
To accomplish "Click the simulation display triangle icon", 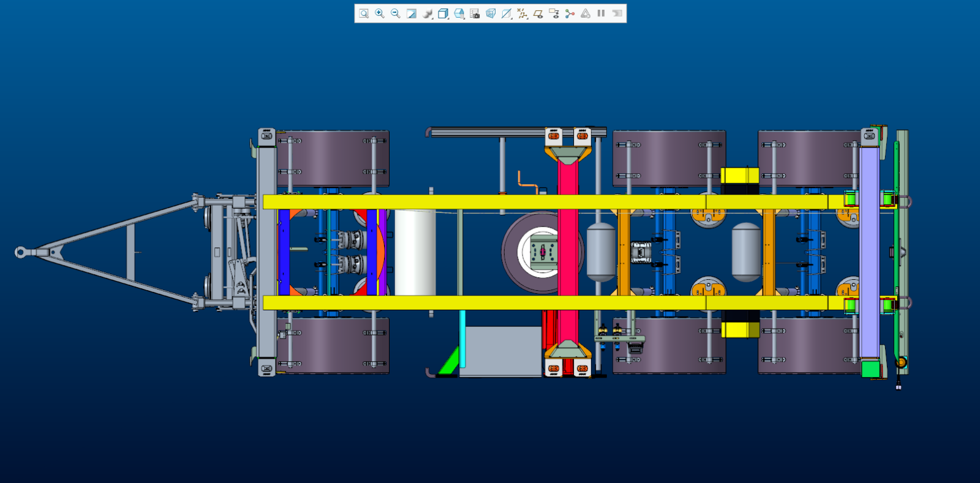I will [x=586, y=13].
